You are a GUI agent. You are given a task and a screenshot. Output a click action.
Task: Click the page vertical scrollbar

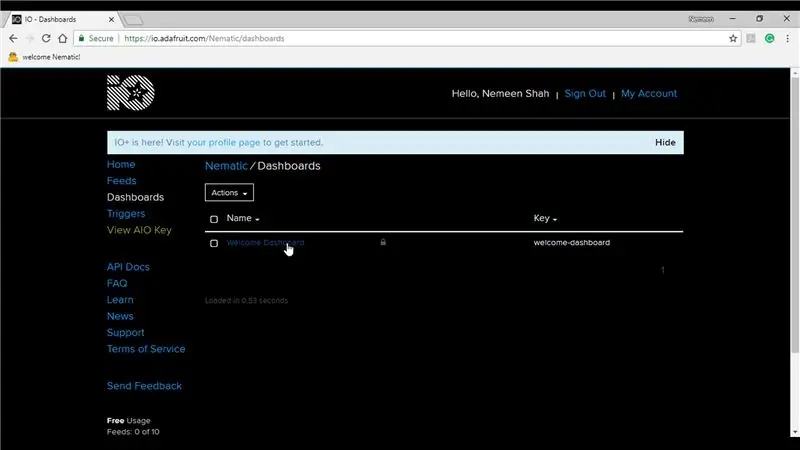[795, 214]
